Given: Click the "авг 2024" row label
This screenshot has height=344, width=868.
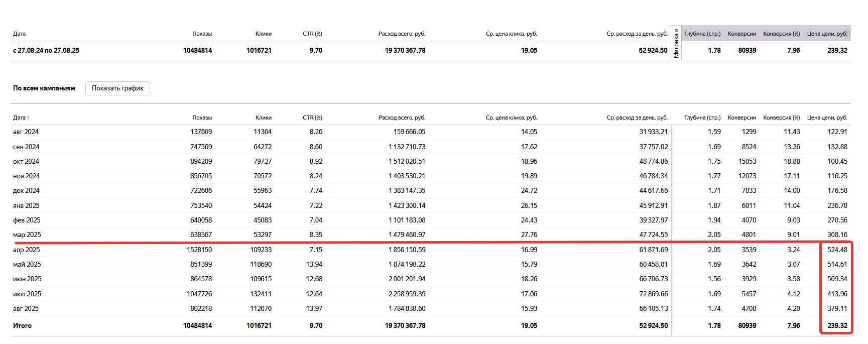Looking at the screenshot, I should pos(26,132).
